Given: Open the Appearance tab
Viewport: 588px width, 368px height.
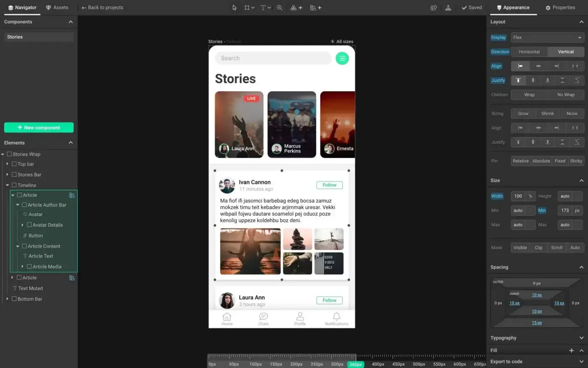Looking at the screenshot, I should (x=513, y=8).
